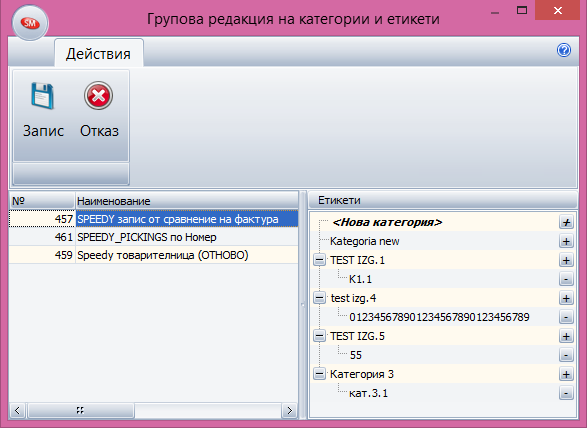Click the Запис floppy disk save icon

(43, 96)
